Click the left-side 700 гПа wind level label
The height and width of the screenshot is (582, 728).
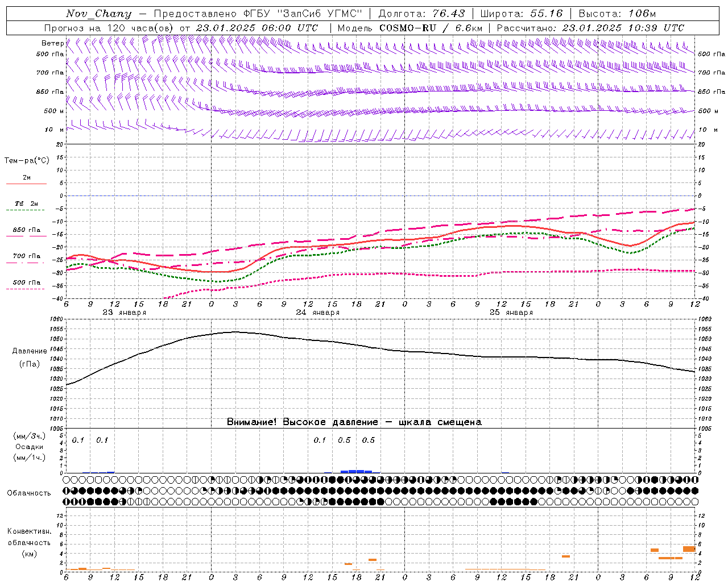click(50, 73)
